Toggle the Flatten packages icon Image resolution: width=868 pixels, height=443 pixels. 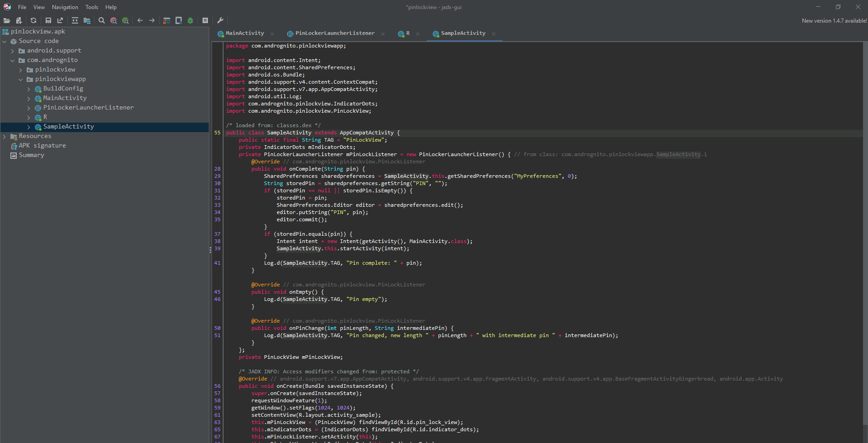click(x=87, y=20)
